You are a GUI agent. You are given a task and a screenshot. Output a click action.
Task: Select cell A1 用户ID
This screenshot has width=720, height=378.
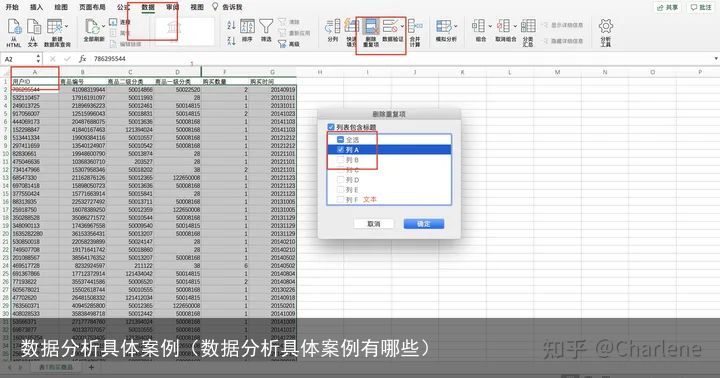34,81
